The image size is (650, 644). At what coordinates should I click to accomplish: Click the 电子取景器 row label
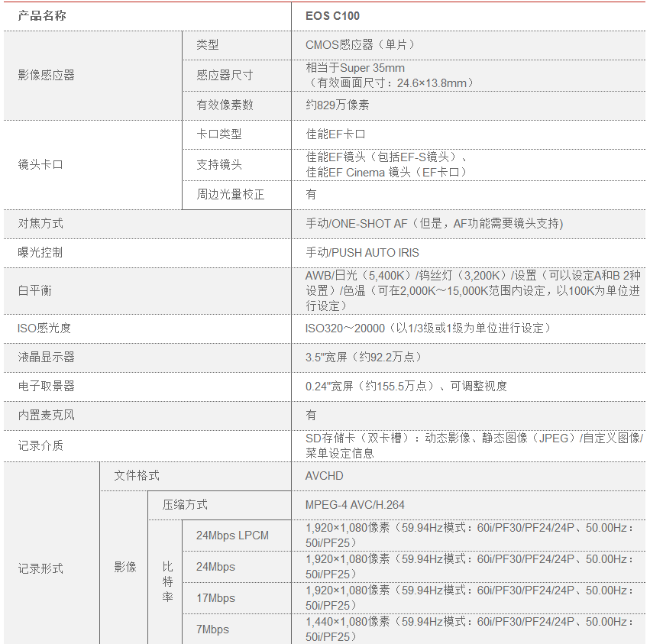46,387
